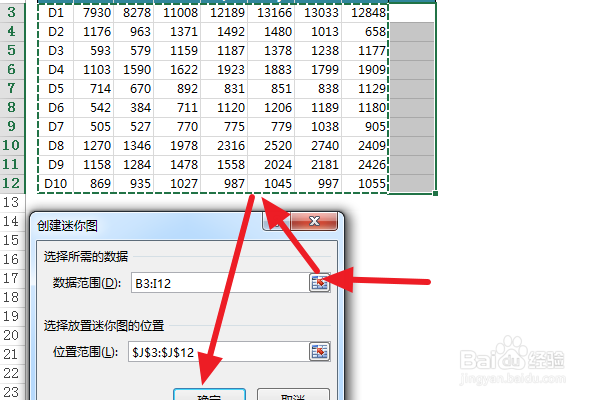Viewport: 600px width, 400px height.
Task: Click cell with value 892
Action: pyautogui.click(x=177, y=88)
